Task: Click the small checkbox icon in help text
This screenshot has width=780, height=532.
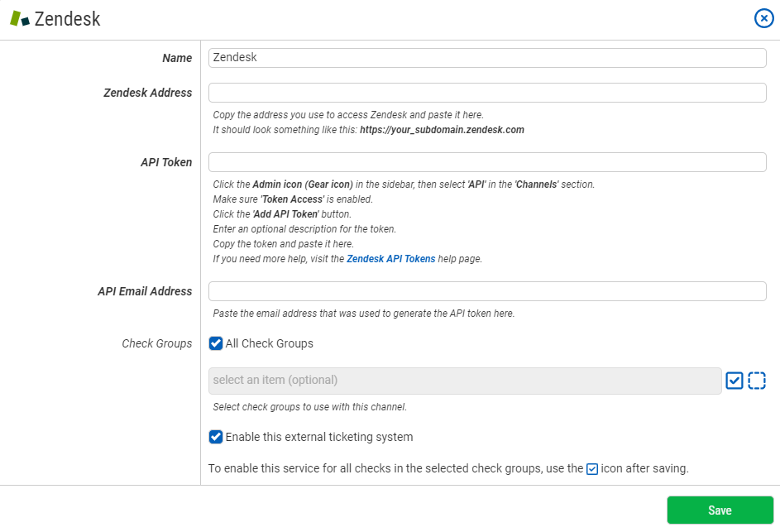Action: [x=592, y=469]
